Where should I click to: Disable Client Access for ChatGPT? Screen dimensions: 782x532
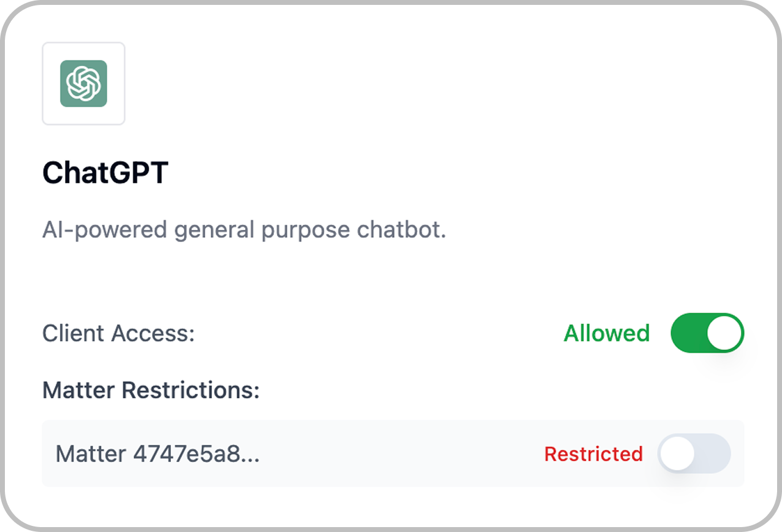point(707,333)
